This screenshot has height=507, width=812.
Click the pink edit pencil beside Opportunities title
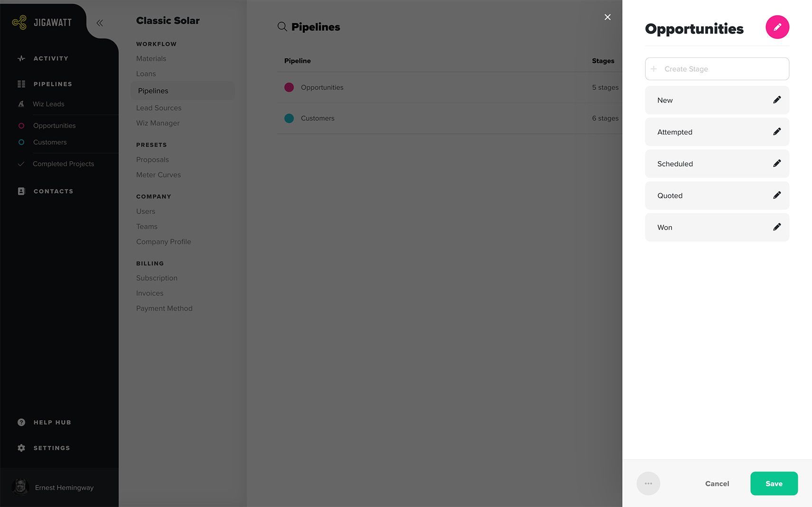tap(777, 27)
